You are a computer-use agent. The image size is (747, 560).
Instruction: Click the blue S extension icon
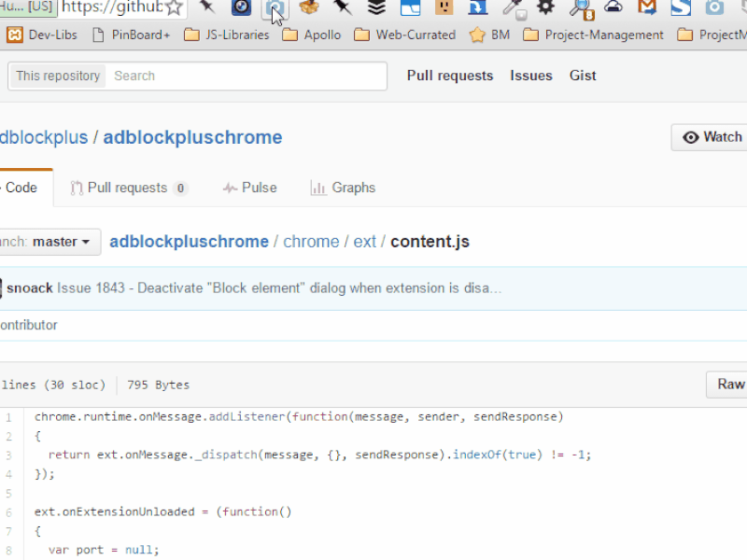point(681,8)
